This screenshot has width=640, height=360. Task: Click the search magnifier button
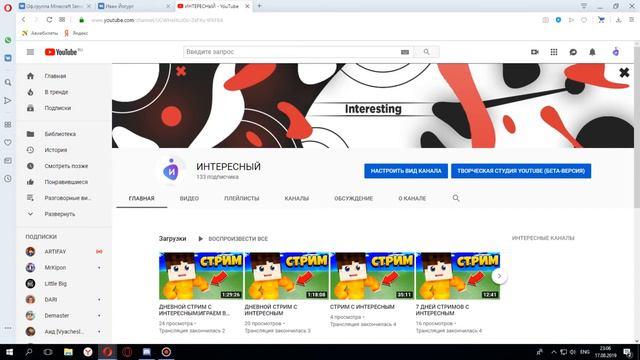coord(427,52)
